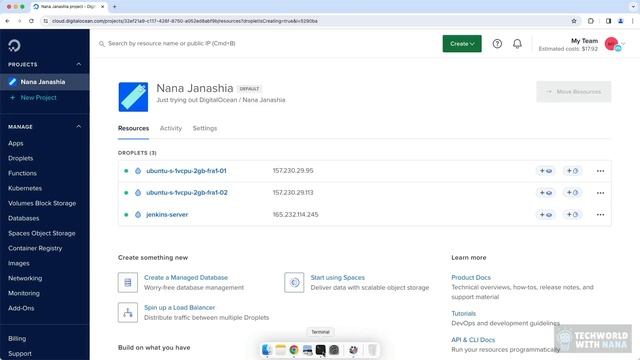640x360 pixels.
Task: Click Start using Spaces link
Action: pyautogui.click(x=338, y=278)
